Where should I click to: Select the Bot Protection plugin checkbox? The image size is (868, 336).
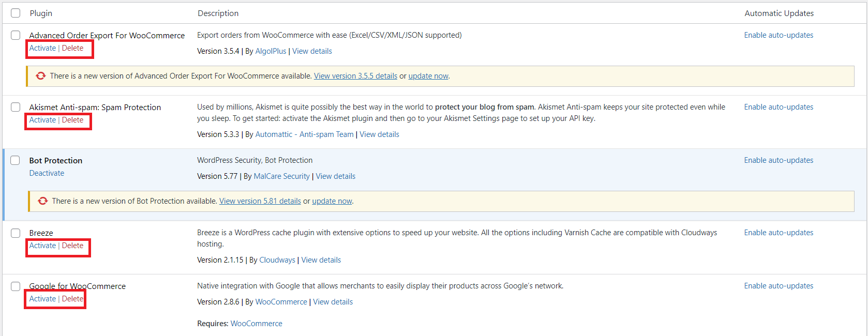(x=16, y=160)
